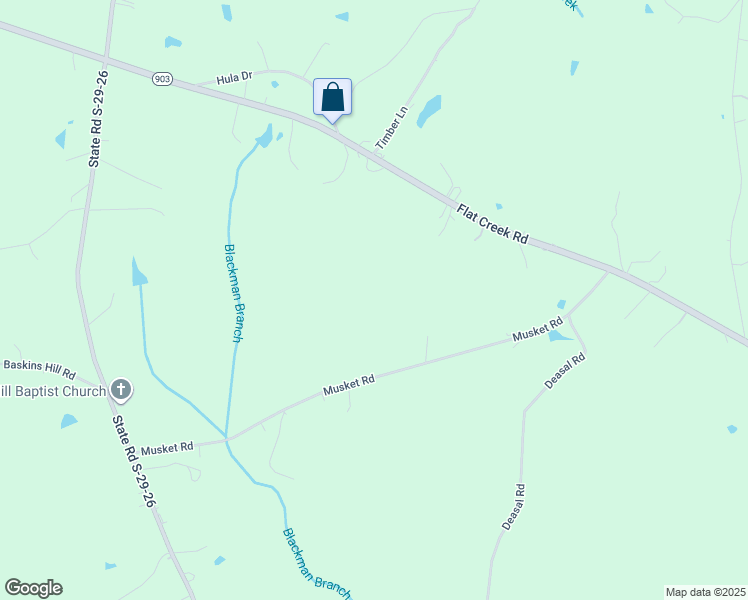Viewport: 748px width, 600px height.
Task: Click the Map data ©2025 attribution
Action: pyautogui.click(x=706, y=592)
